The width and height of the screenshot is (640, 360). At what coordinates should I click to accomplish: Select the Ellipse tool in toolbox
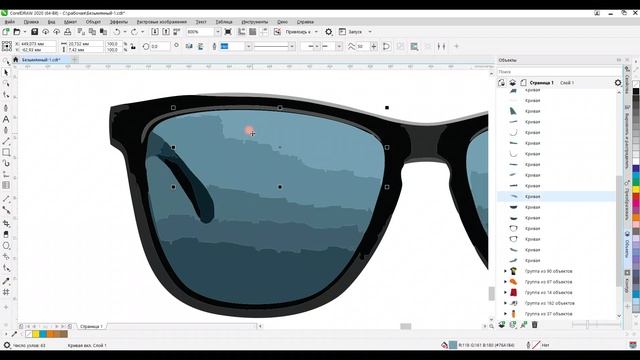pos(6,246)
